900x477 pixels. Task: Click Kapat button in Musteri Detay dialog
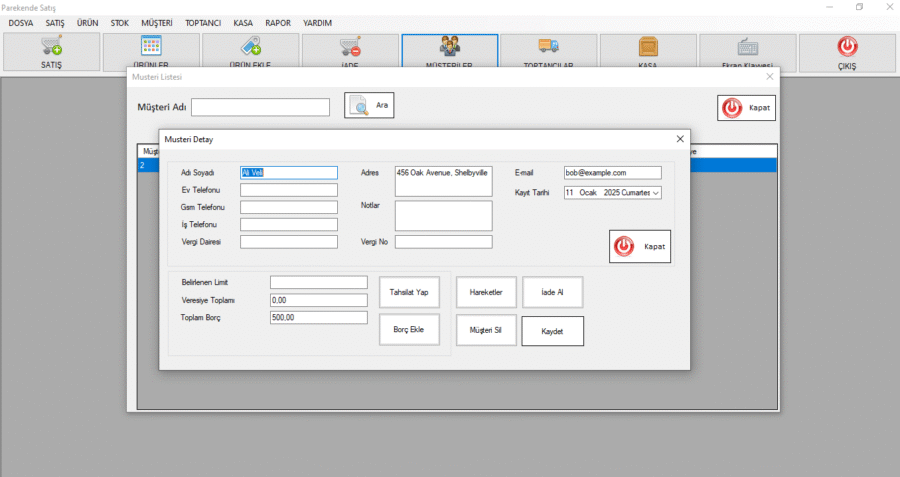[640, 246]
